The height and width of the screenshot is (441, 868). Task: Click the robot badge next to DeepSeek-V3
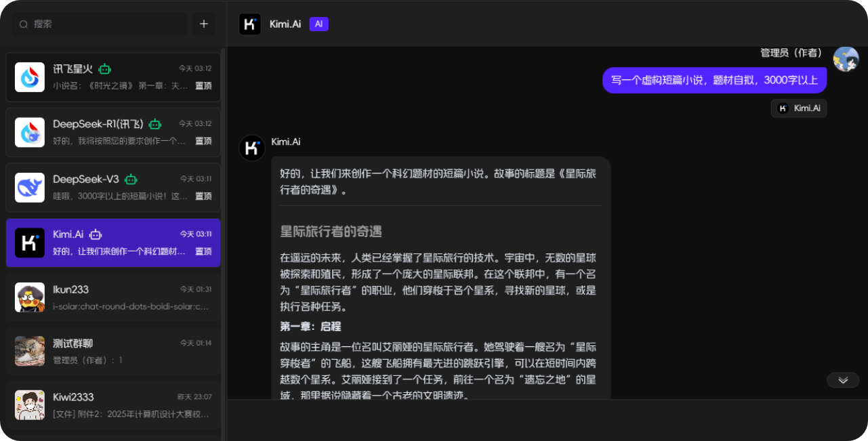131,180
